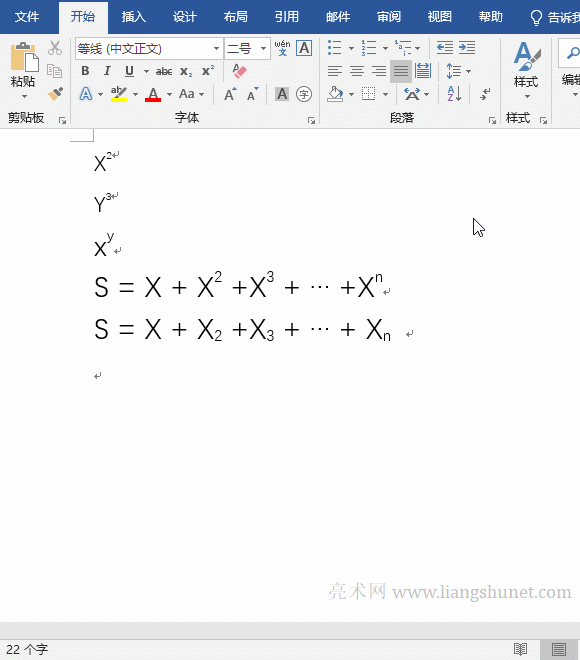Increase indent icon
Viewport: 580px width, 660px height.
pos(467,48)
